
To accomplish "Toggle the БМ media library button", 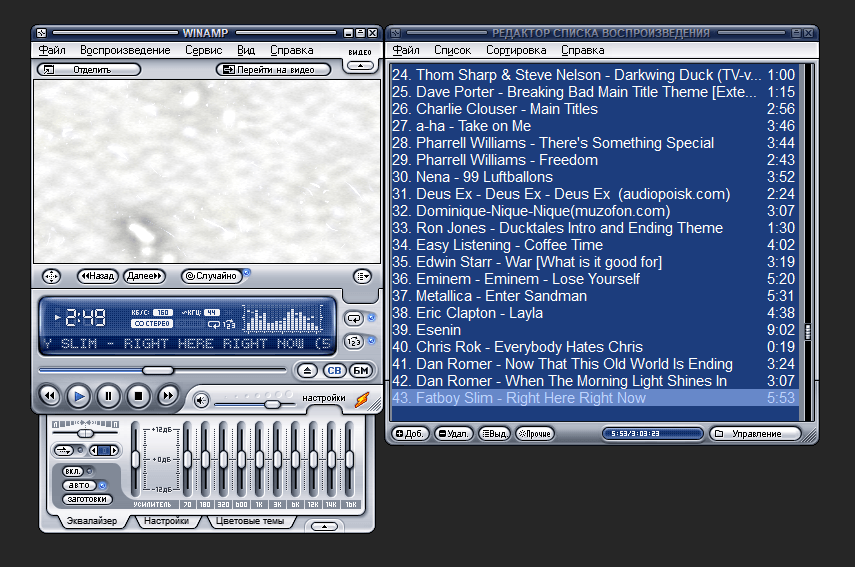I will 361,371.
